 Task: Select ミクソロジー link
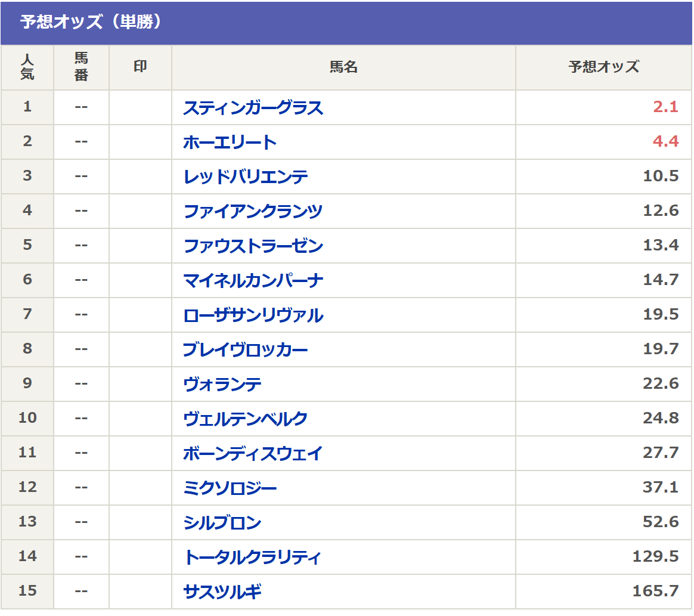(x=230, y=488)
